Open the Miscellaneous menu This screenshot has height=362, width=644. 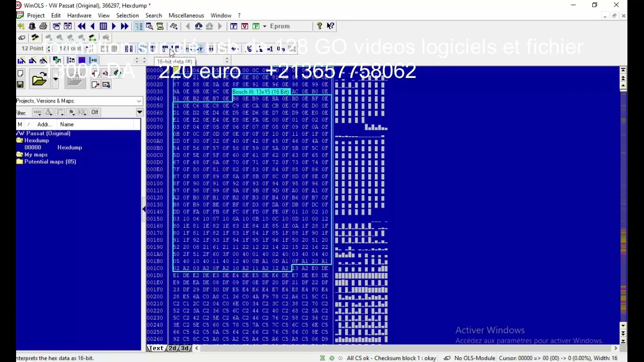point(186,16)
